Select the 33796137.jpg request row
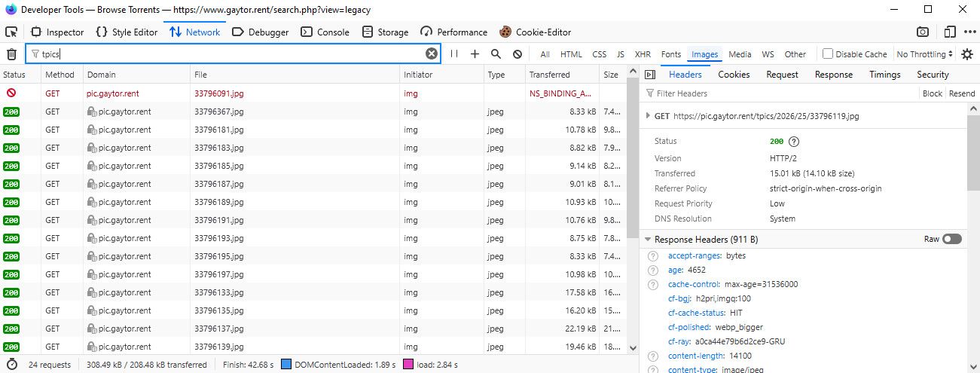 pos(313,329)
